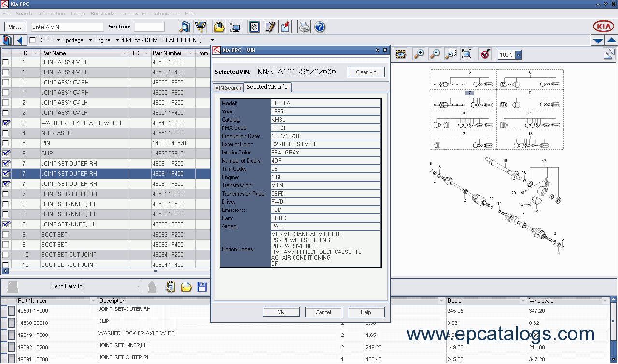Open the Review List menu

click(x=134, y=14)
